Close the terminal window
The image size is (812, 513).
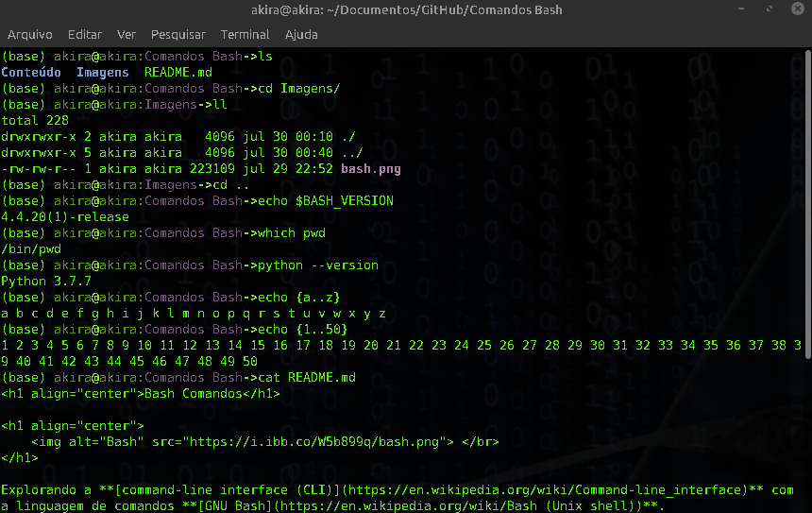click(x=798, y=9)
